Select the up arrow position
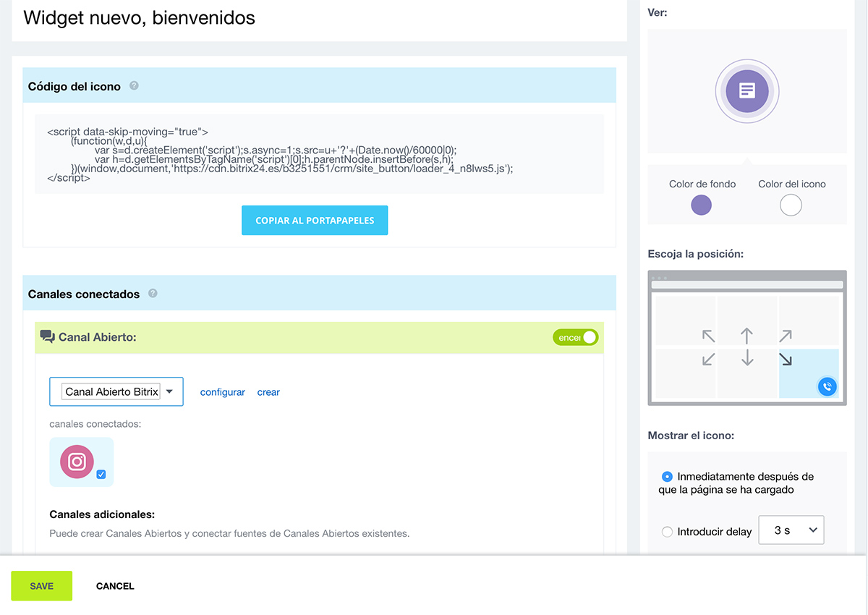Screen dimensions: 868x615 tap(746, 336)
